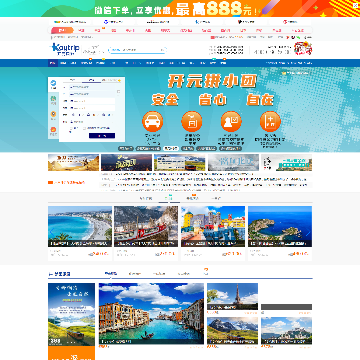Click the last gray pill under banner
360x360 pixels.
point(231,148)
